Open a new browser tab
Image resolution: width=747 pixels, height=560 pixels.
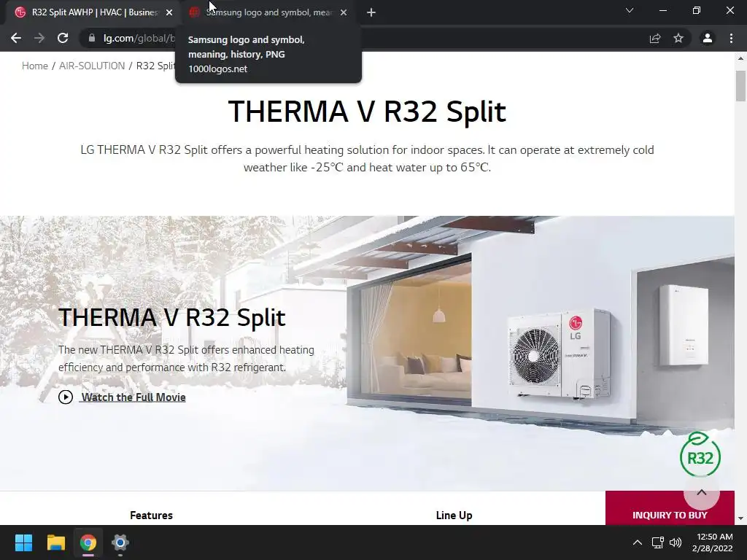[x=371, y=13]
